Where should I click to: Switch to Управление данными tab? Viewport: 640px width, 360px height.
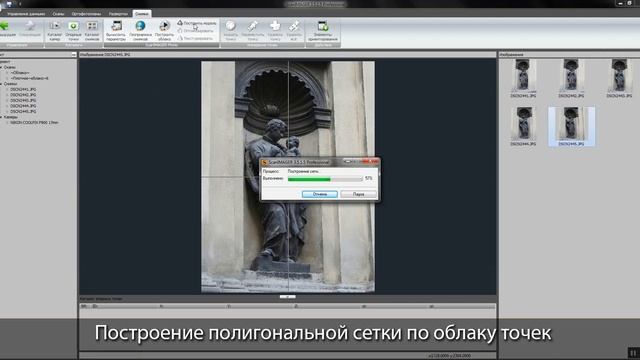click(26, 14)
